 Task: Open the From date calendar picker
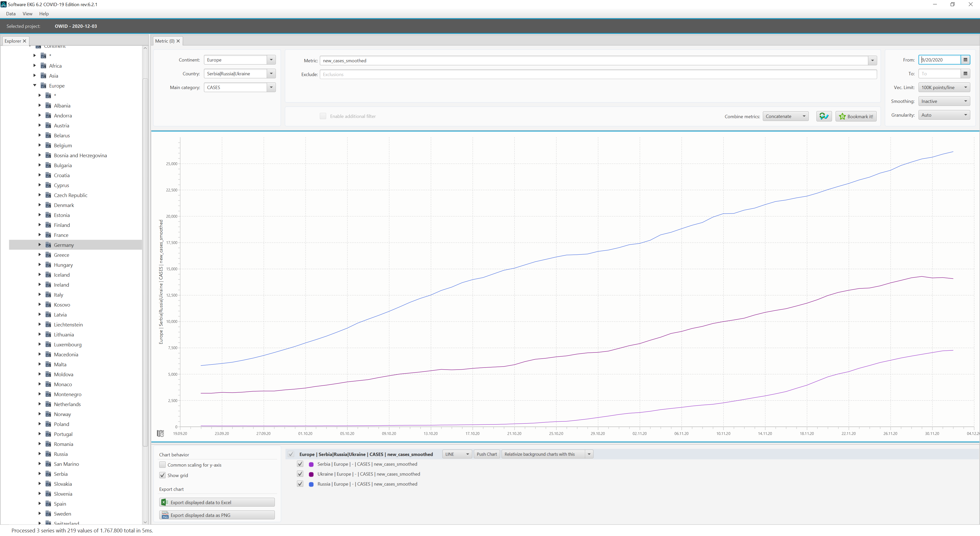coord(965,60)
